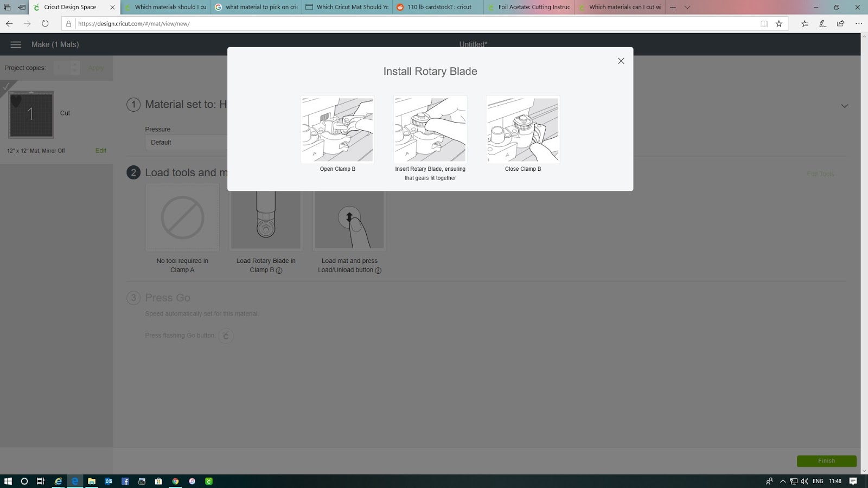Open Task View in taskbar

(41, 481)
